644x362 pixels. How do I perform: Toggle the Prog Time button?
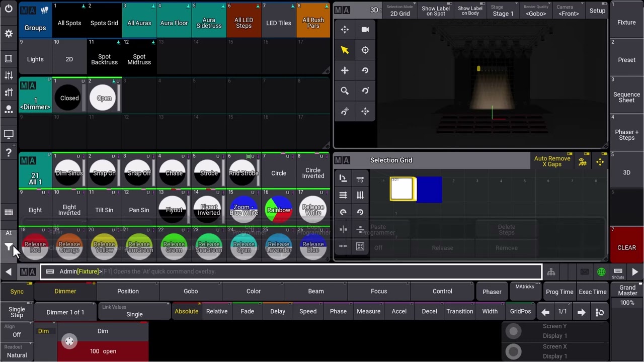click(559, 292)
